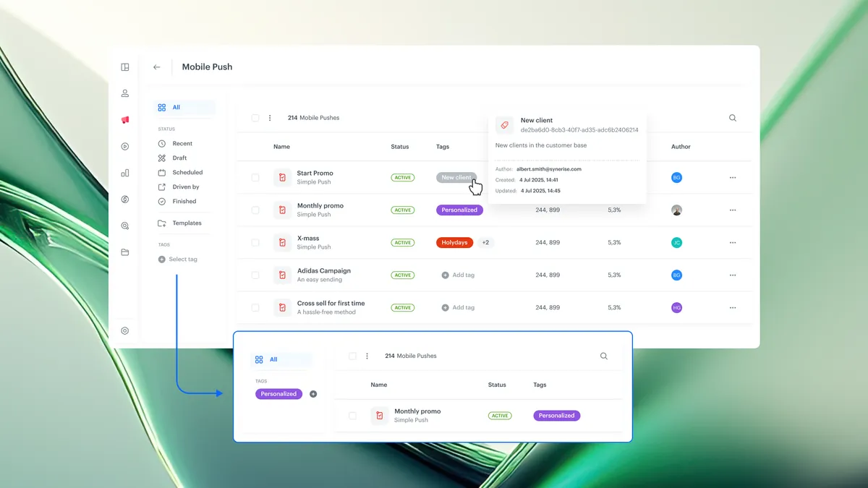Image resolution: width=868 pixels, height=488 pixels.
Task: Open bulk actions kebab menu beside the select-all checkbox
Action: point(270,118)
